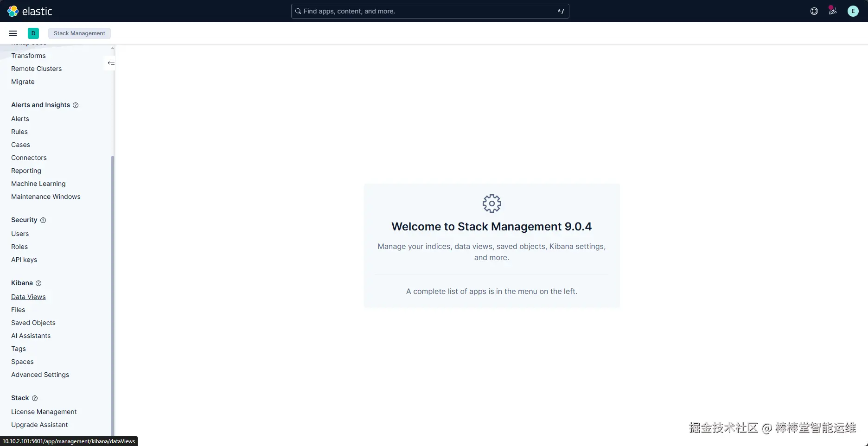Open the Migrate page
The height and width of the screenshot is (446, 868).
pos(23,82)
